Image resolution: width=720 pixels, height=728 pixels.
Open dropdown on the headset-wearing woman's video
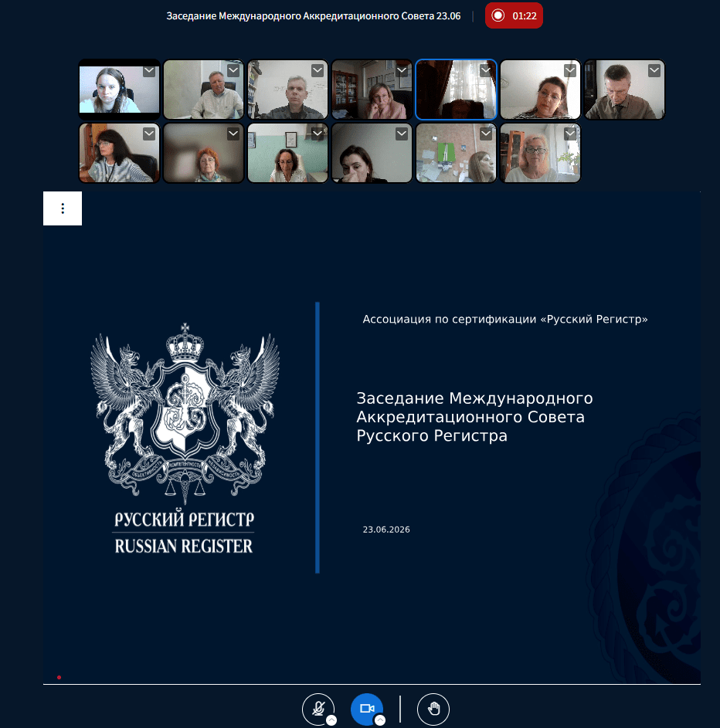point(149,71)
